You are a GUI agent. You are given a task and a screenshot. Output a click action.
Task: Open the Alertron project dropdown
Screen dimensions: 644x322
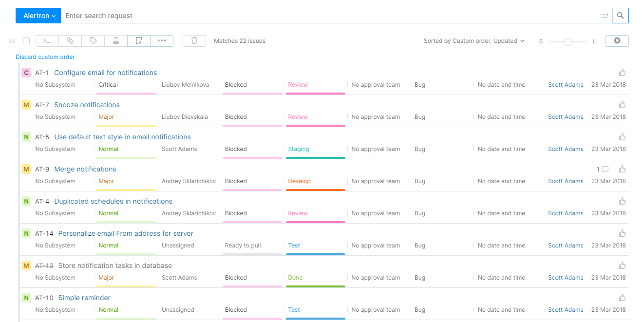[38, 16]
